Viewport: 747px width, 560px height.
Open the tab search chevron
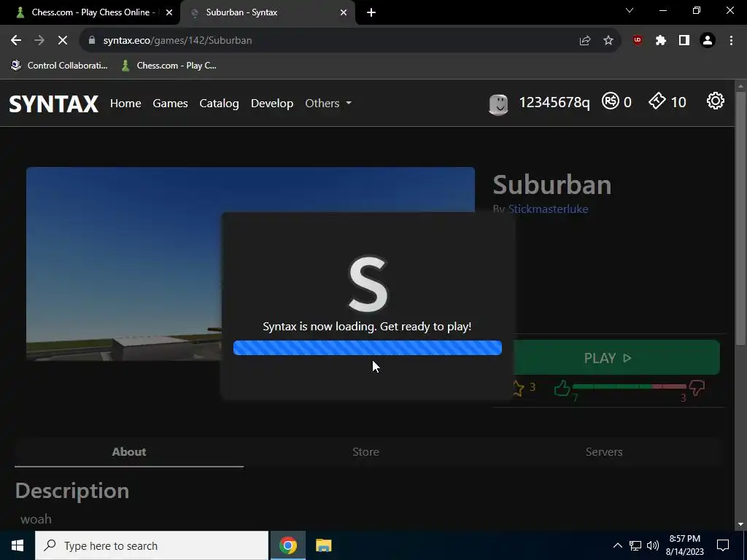coord(630,10)
